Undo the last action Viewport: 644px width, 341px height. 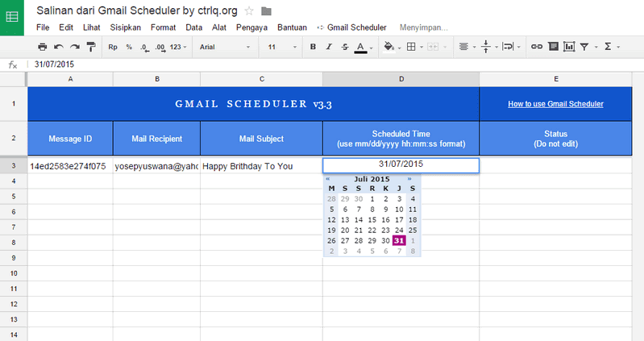[x=59, y=47]
